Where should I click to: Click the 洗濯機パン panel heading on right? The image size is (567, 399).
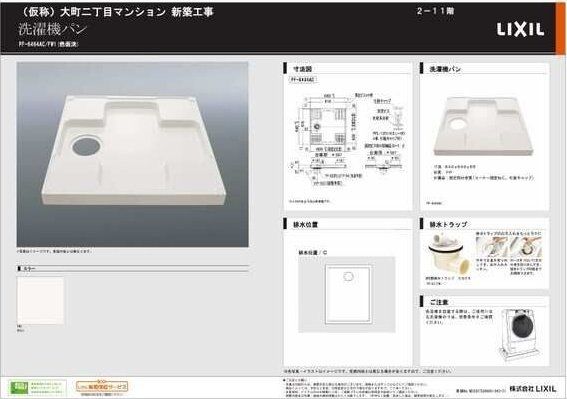click(x=445, y=69)
